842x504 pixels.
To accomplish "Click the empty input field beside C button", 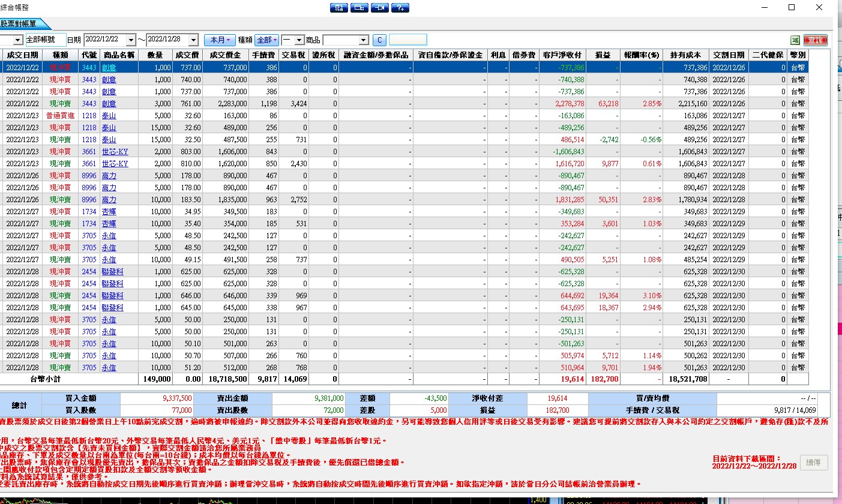I will 407,40.
